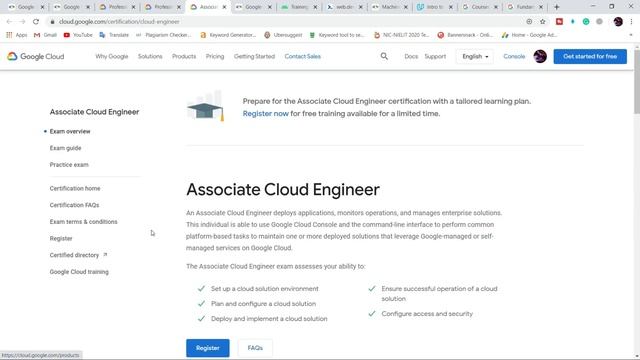Open Register link in the sidebar
The width and height of the screenshot is (640, 360).
(x=61, y=238)
